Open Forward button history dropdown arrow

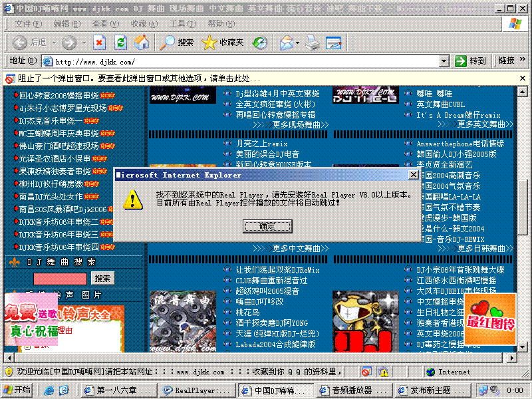(84, 43)
